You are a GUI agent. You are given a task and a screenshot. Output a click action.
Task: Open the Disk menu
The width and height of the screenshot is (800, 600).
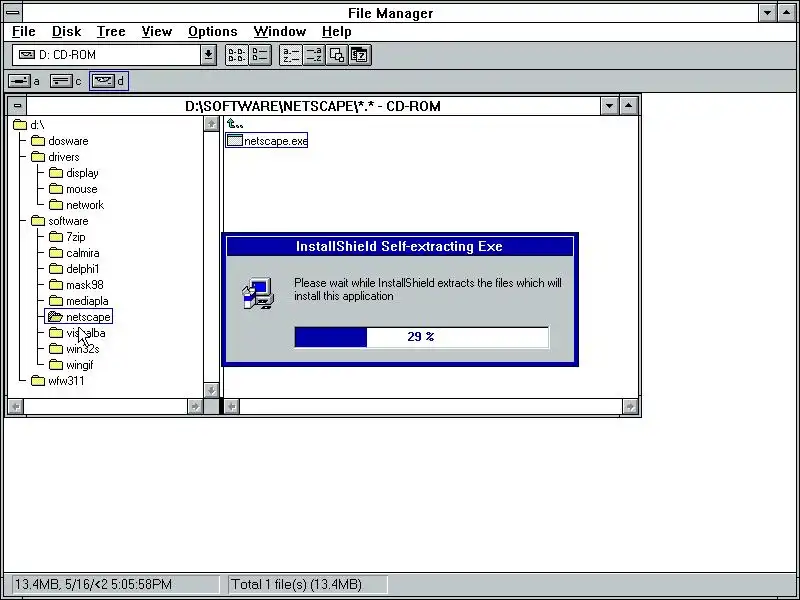pyautogui.click(x=66, y=32)
